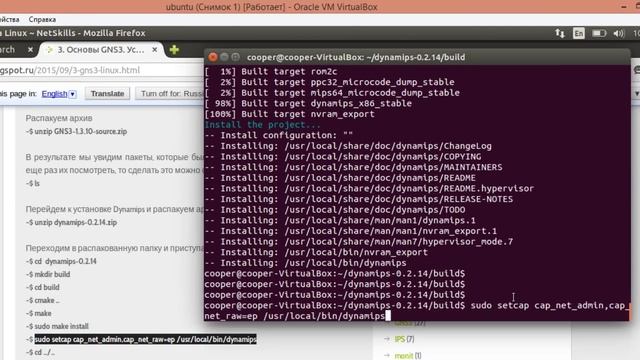Open new Firefox tab with green plus
This screenshot has width=640, height=360.
tap(174, 50)
